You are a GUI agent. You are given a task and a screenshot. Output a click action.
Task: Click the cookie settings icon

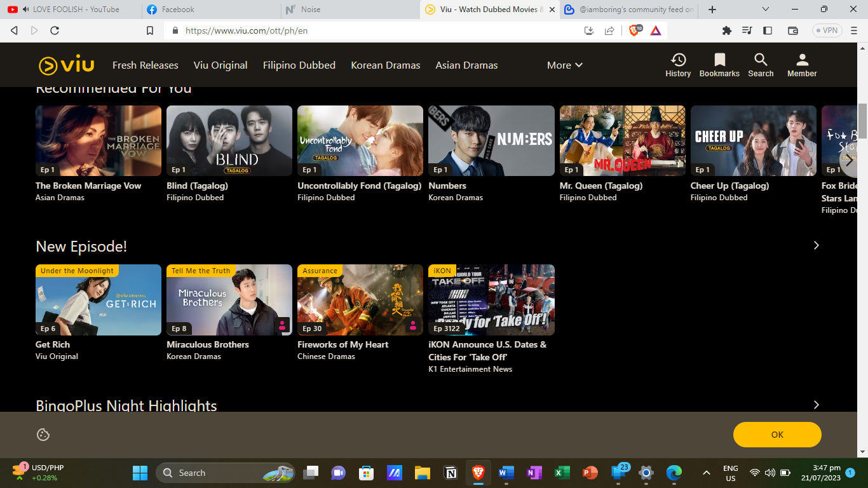pyautogui.click(x=43, y=435)
